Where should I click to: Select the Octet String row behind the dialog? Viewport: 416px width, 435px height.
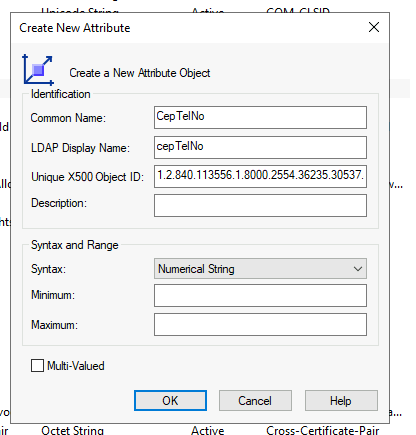[72, 430]
